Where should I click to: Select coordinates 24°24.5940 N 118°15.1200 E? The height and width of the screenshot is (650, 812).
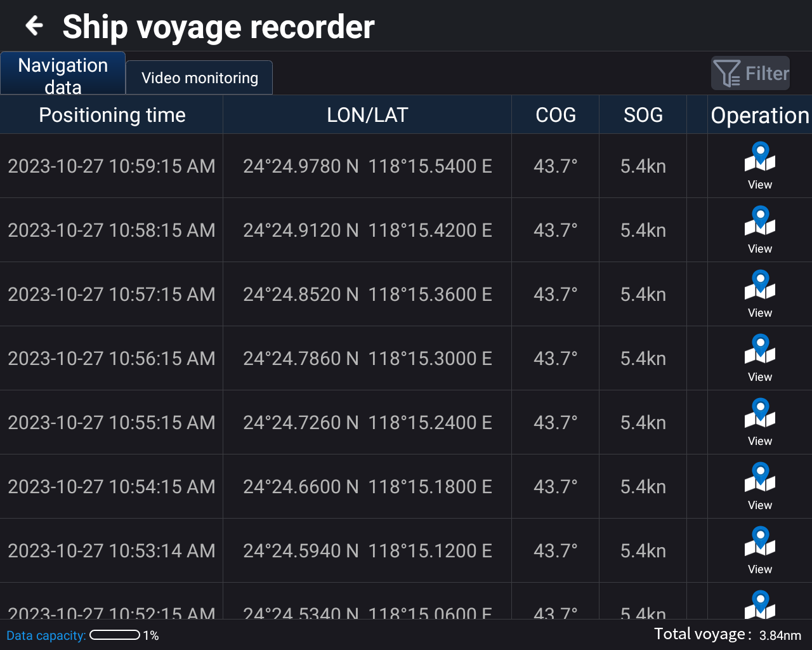click(x=367, y=551)
